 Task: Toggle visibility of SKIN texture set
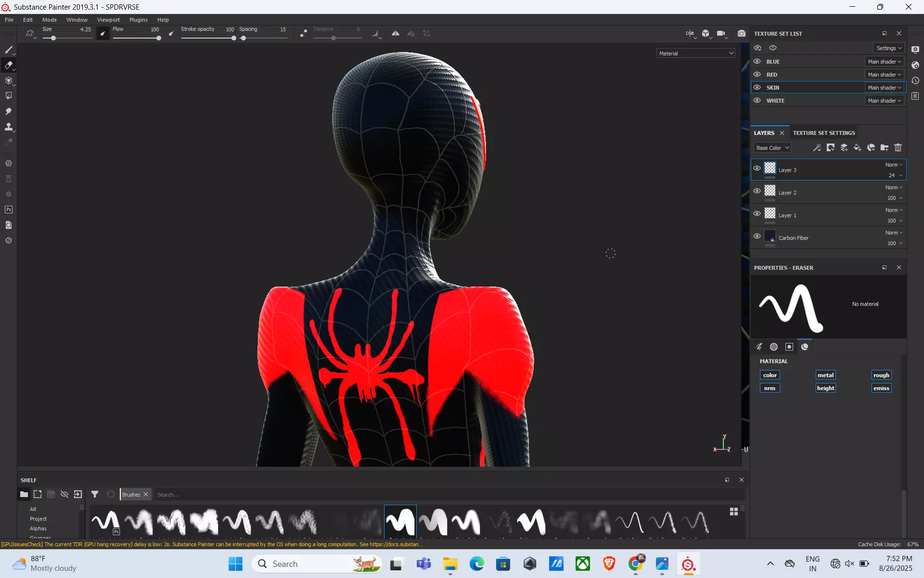click(757, 88)
